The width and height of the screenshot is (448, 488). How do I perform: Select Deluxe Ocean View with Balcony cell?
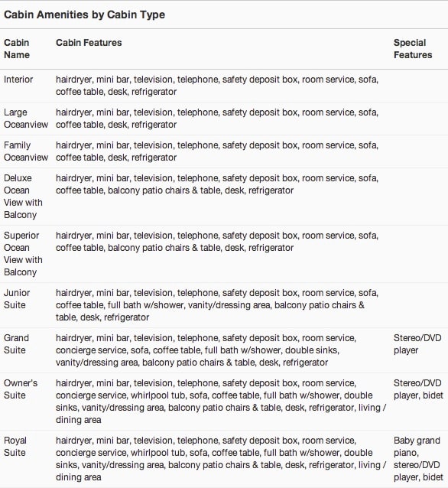tap(23, 197)
